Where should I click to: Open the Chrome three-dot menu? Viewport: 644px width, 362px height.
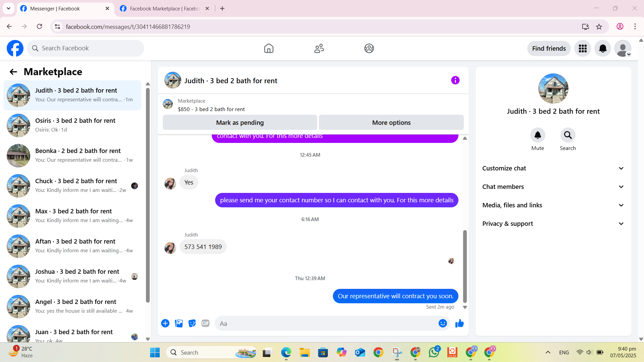click(x=635, y=27)
